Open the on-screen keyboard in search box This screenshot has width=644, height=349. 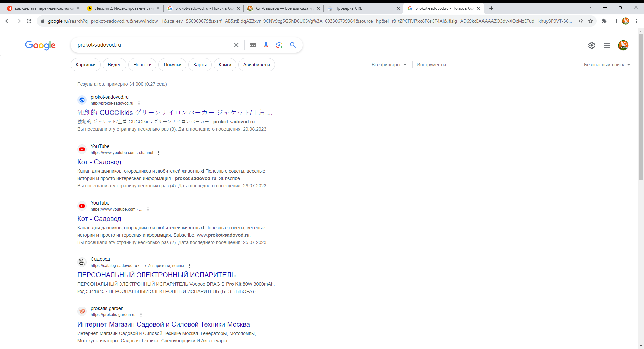click(x=253, y=45)
